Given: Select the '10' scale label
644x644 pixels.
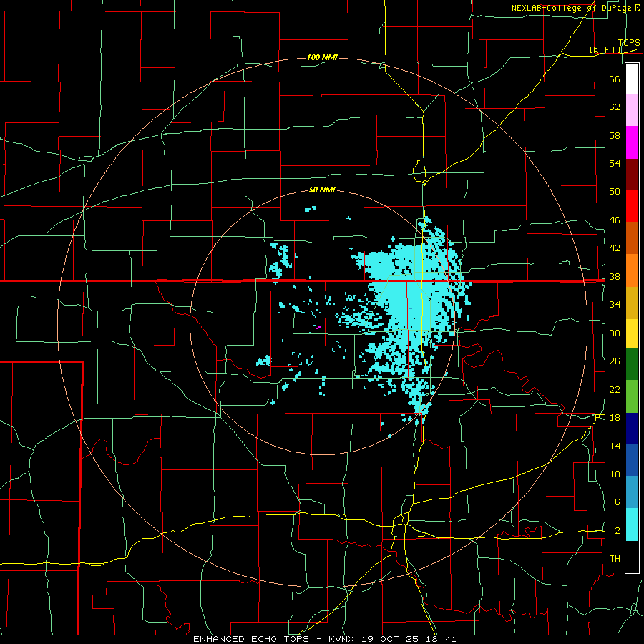Looking at the screenshot, I should (615, 474).
